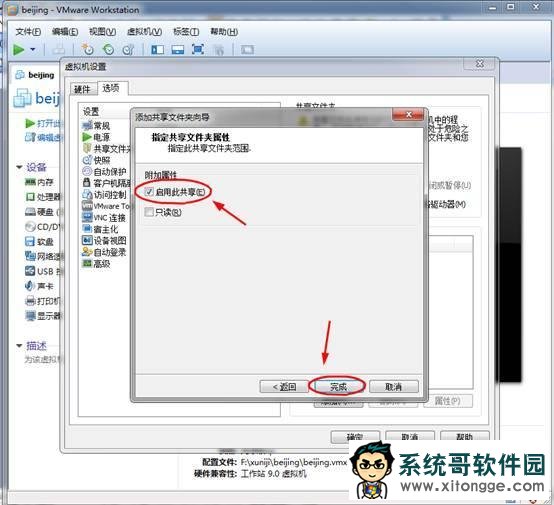Image resolution: width=554 pixels, height=505 pixels.
Task: Uncheck the 启用此共享 checkbox
Action: [x=149, y=192]
